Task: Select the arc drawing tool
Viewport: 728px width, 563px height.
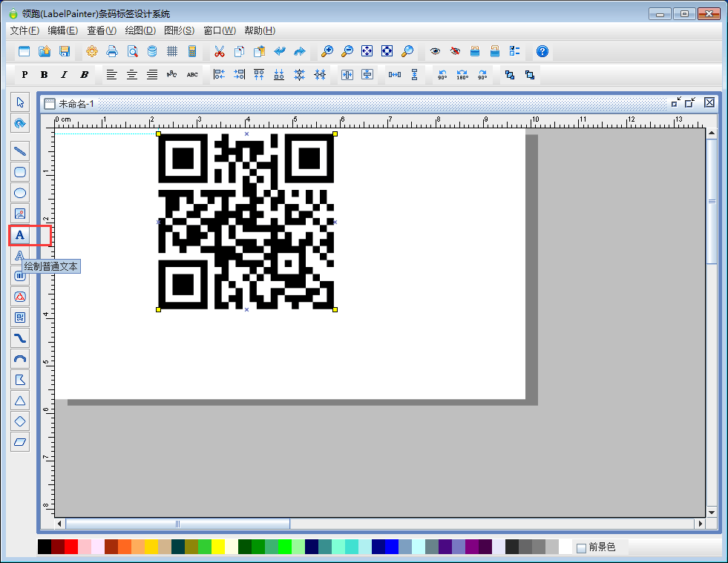Action: coord(20,359)
